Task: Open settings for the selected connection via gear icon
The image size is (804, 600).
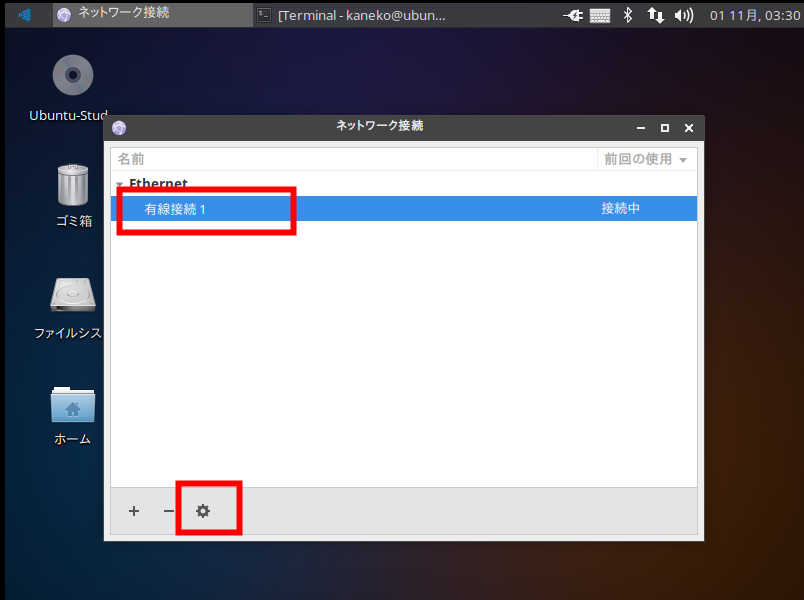Action: pyautogui.click(x=203, y=511)
